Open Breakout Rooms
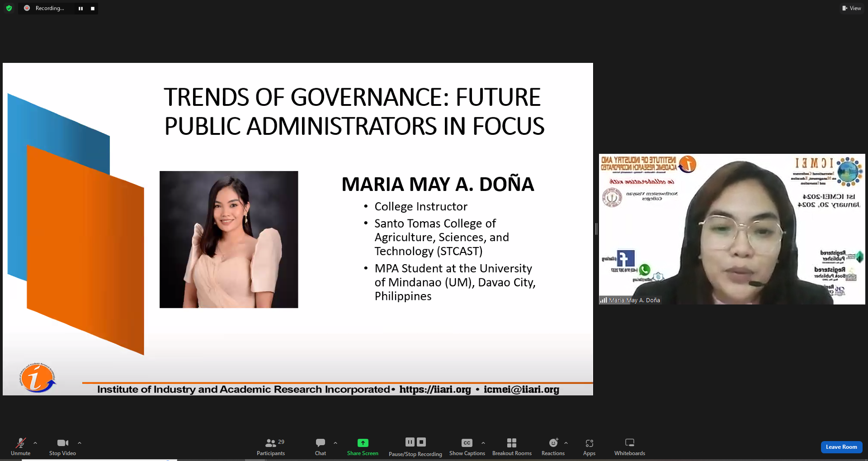Image resolution: width=868 pixels, height=461 pixels. click(x=512, y=447)
